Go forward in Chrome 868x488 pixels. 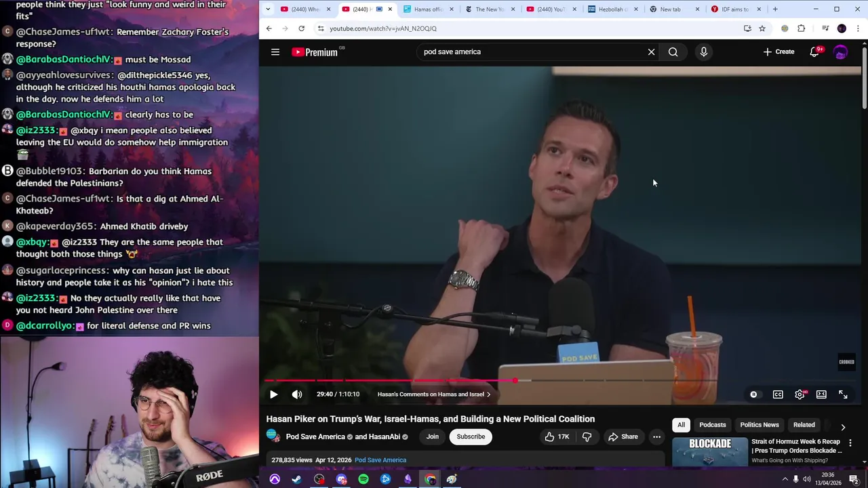(285, 28)
